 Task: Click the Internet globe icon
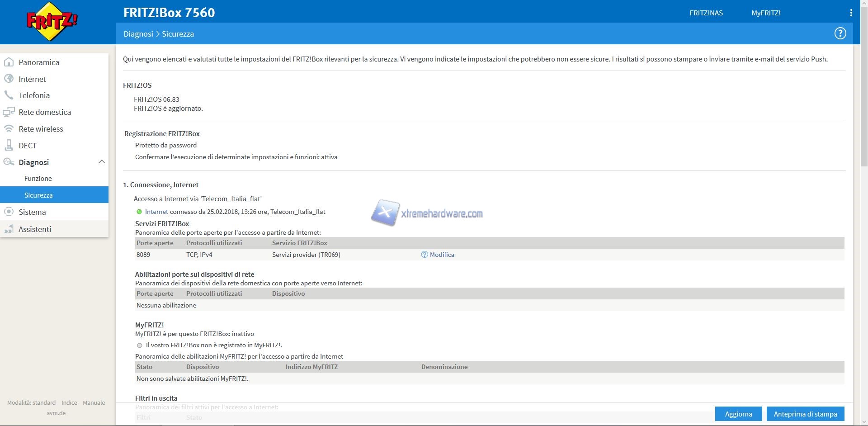point(9,79)
